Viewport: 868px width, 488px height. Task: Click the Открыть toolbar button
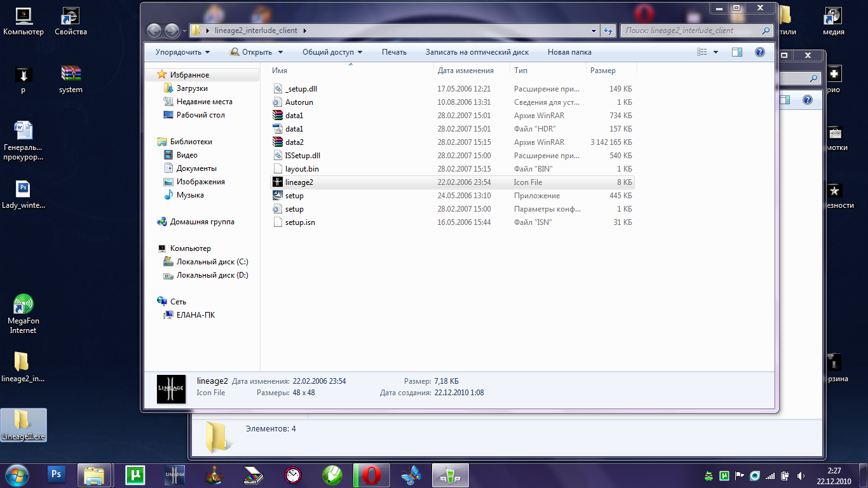(251, 52)
